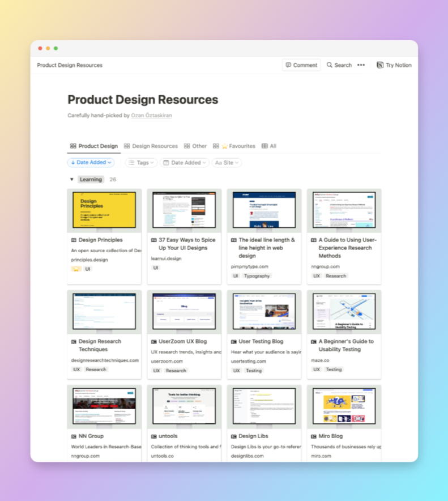Click the table icon of All tab
This screenshot has height=501, width=448.
coord(264,146)
